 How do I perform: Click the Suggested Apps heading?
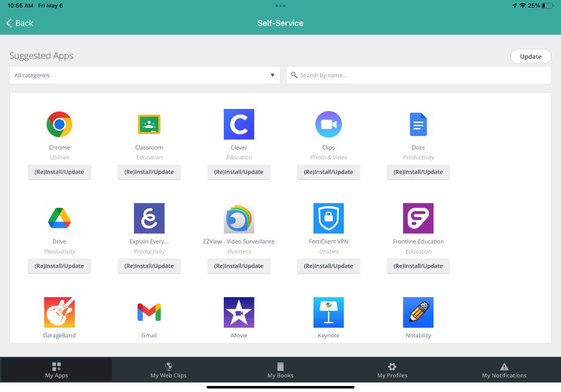pos(42,56)
